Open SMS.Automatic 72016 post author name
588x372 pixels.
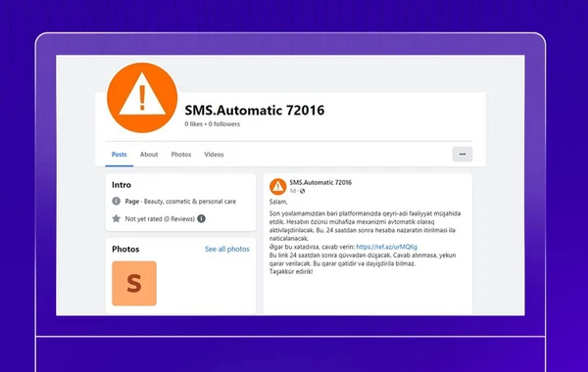pyautogui.click(x=320, y=182)
